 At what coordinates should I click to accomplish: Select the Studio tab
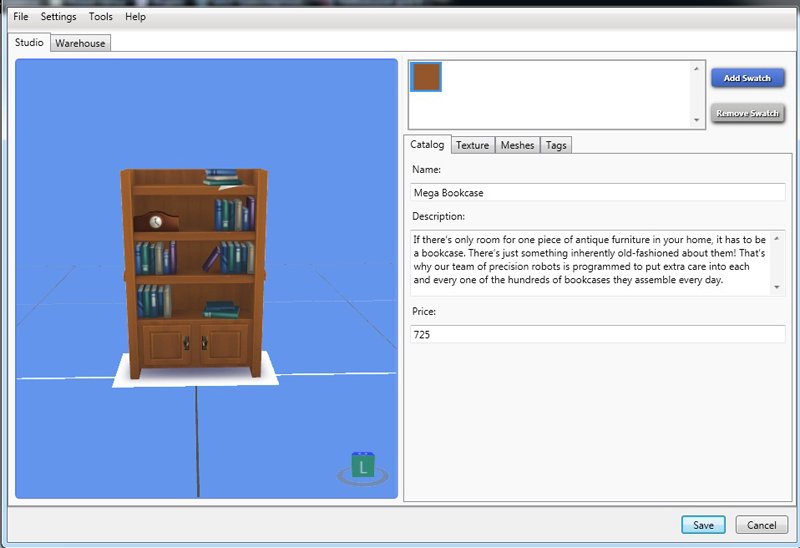[29, 43]
